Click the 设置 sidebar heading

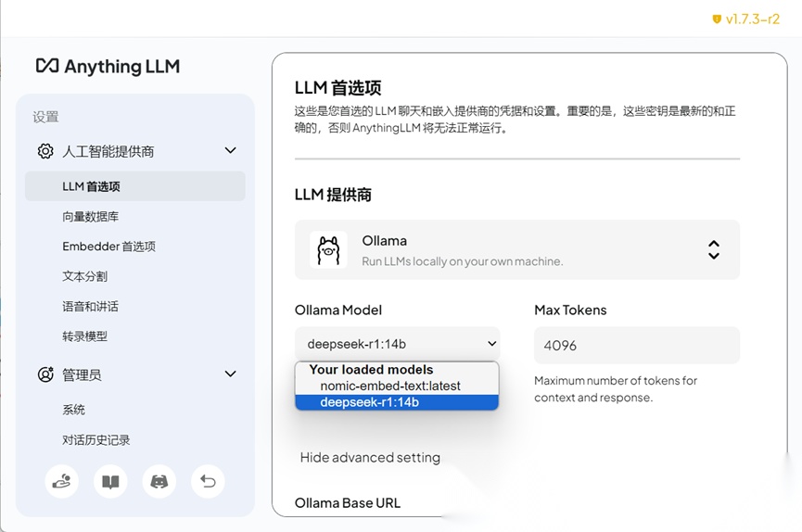46,117
